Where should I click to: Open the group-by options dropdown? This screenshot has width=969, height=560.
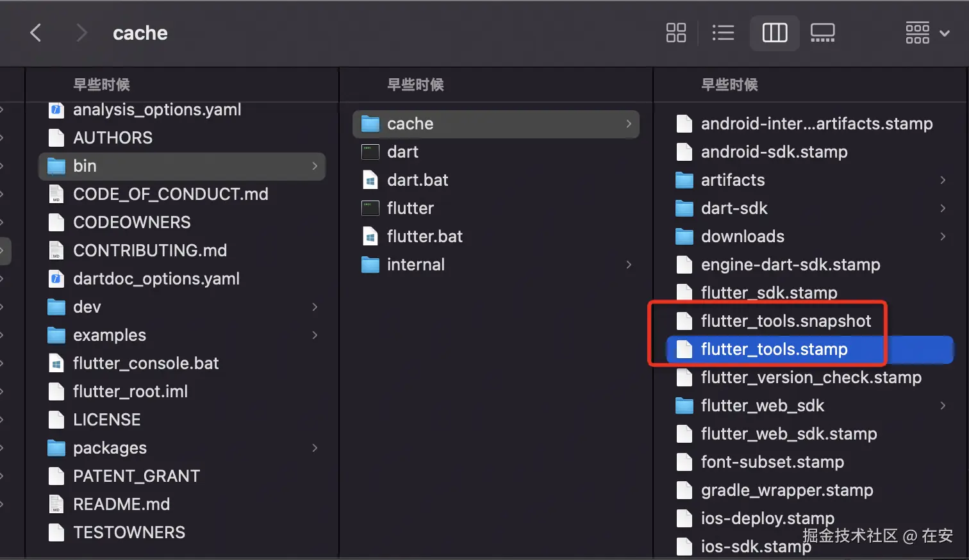click(x=927, y=33)
